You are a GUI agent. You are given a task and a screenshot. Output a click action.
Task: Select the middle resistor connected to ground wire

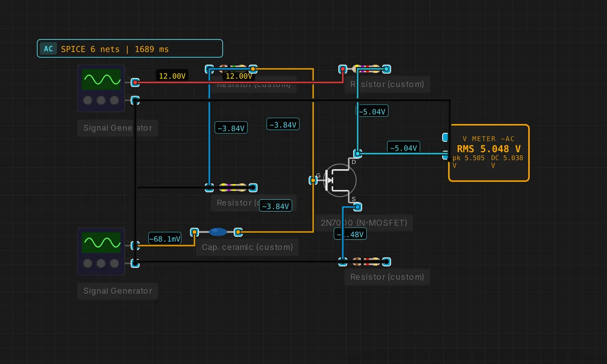pos(232,188)
